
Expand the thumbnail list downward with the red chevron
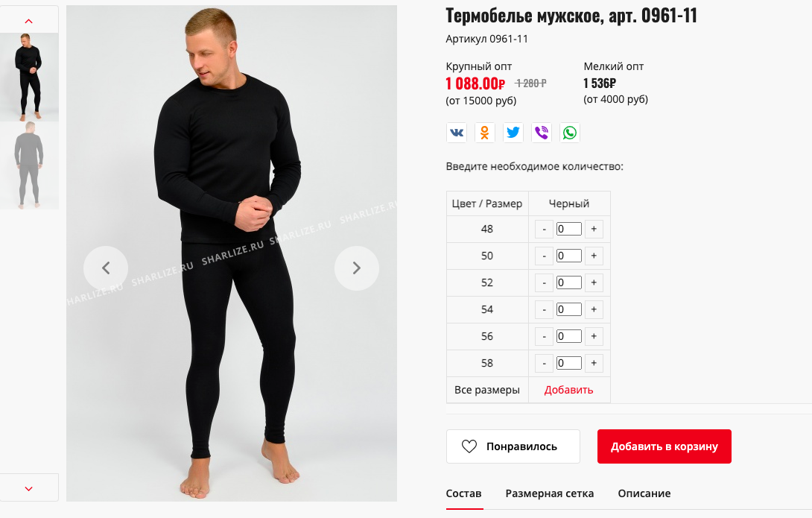(x=29, y=488)
